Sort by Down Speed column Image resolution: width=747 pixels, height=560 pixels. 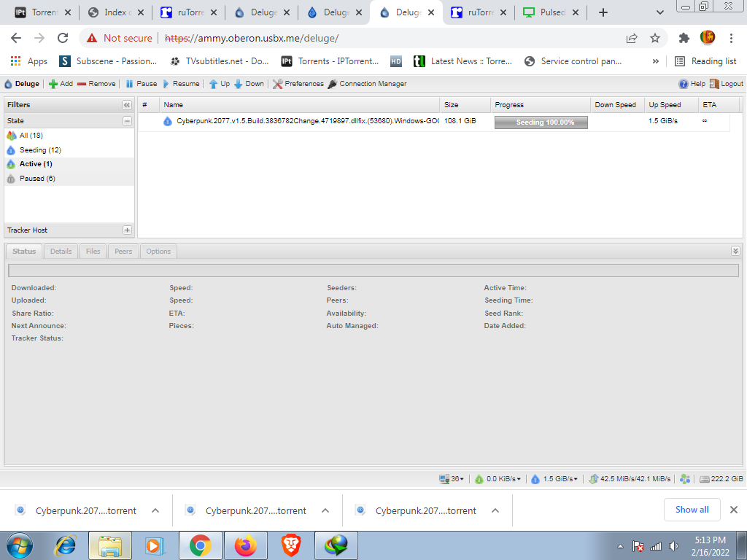click(617, 105)
